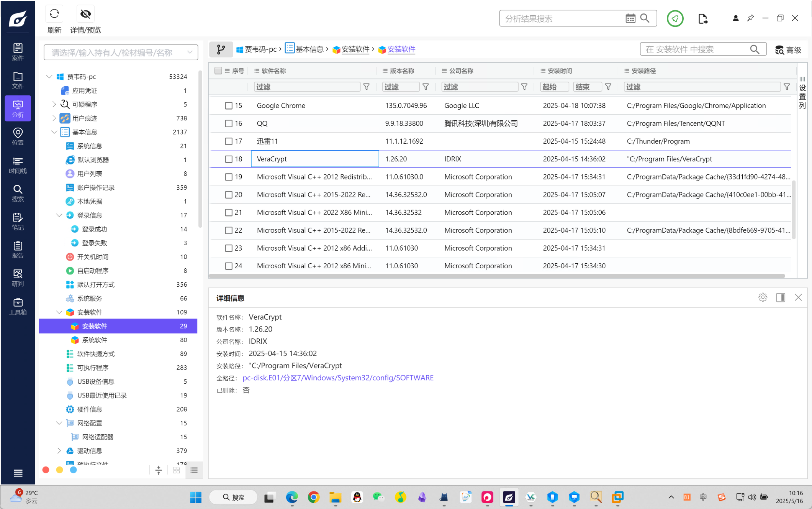Open the Toolbox in the left sidebar
This screenshot has height=509, width=812.
pos(18,306)
